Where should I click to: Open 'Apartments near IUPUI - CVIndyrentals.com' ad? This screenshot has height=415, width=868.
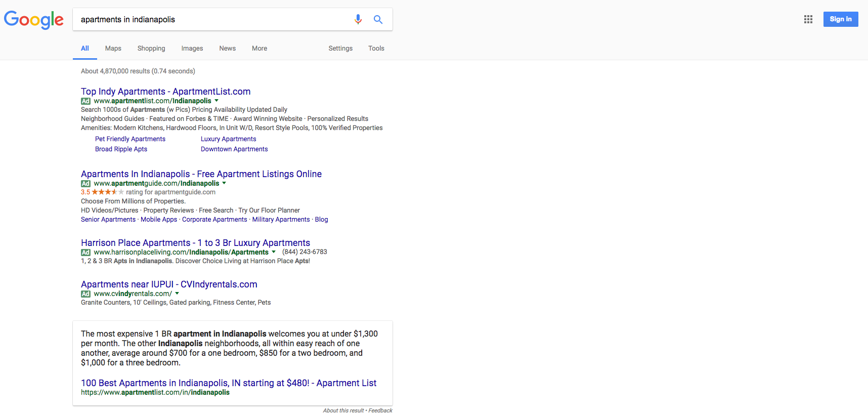(x=169, y=284)
